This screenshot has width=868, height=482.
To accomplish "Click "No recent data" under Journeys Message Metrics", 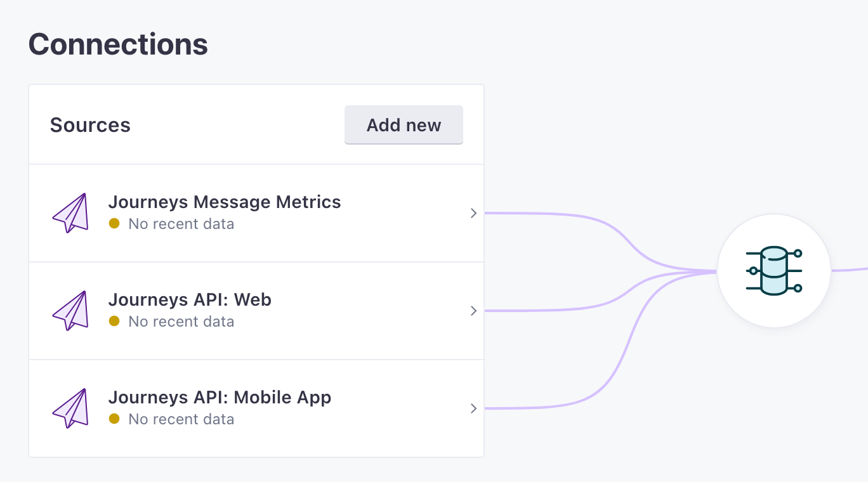I will pyautogui.click(x=181, y=224).
